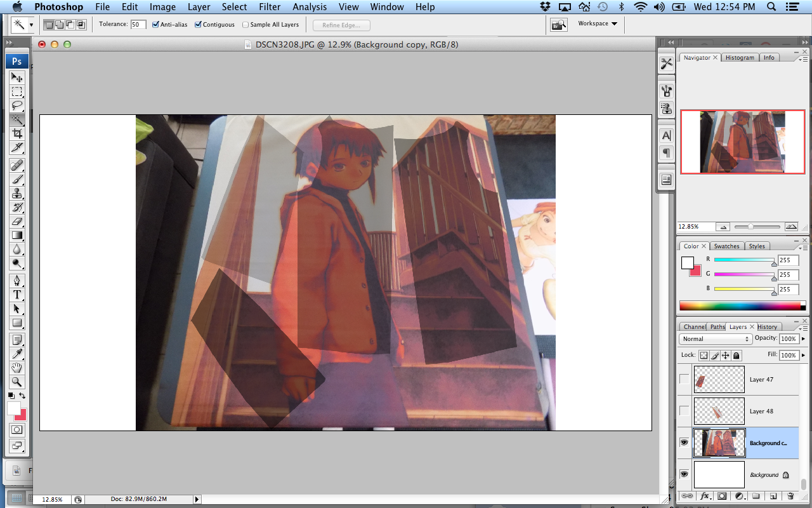Create a new layer group folder
The height and width of the screenshot is (508, 812).
coord(756,496)
